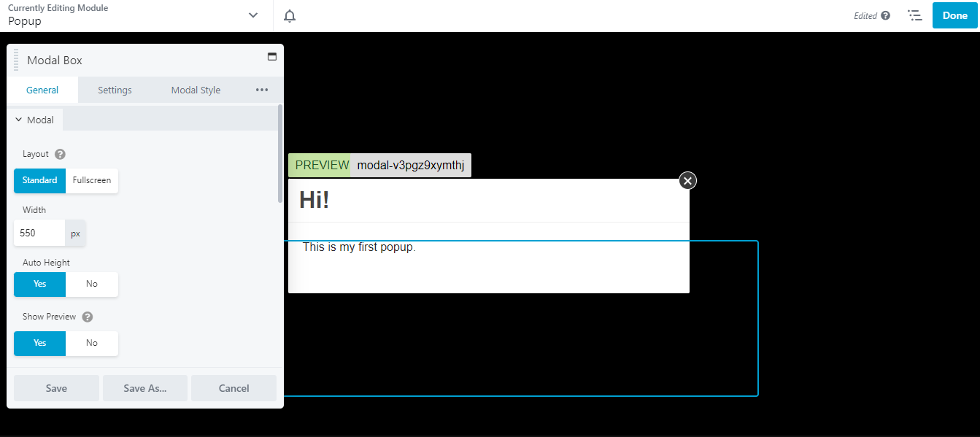
Task: Switch to the General tab
Action: coord(42,90)
